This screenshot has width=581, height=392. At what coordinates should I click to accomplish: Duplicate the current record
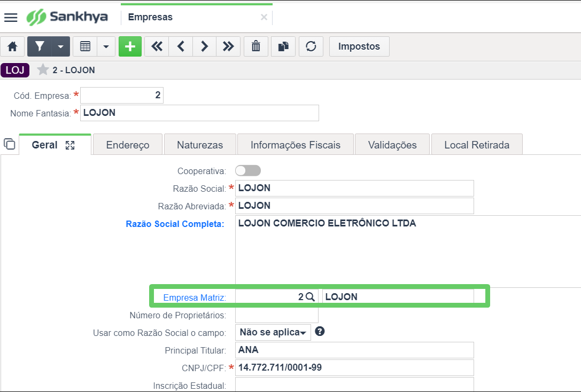[x=283, y=46]
